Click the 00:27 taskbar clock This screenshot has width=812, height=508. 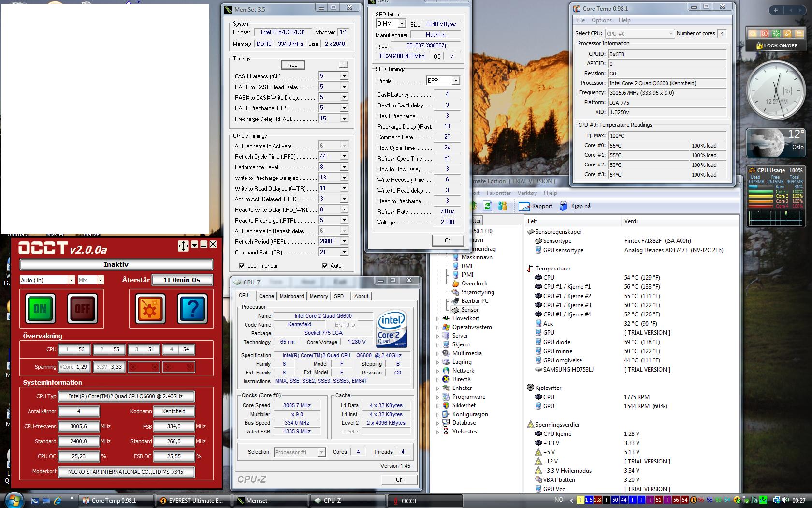(x=798, y=501)
